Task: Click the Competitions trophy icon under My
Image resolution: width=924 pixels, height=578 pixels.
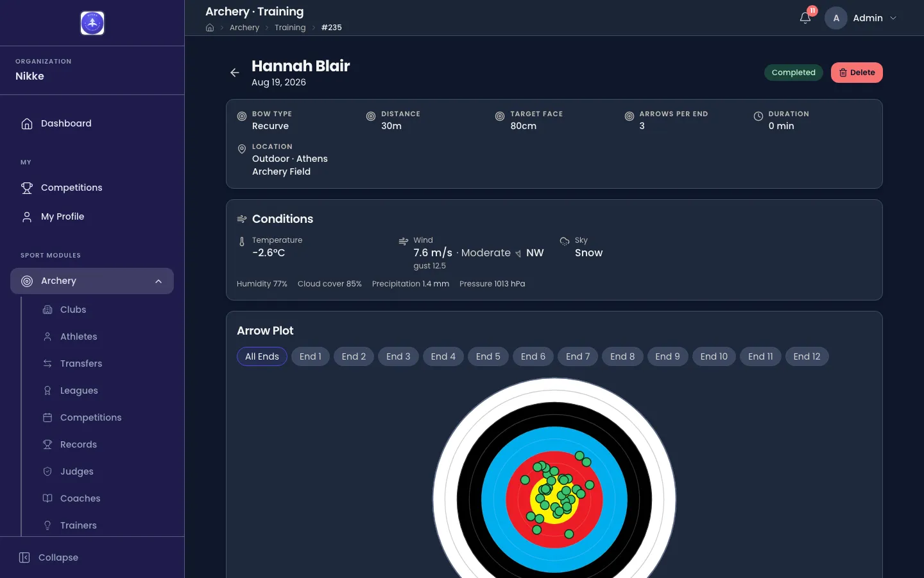Action: tap(27, 188)
